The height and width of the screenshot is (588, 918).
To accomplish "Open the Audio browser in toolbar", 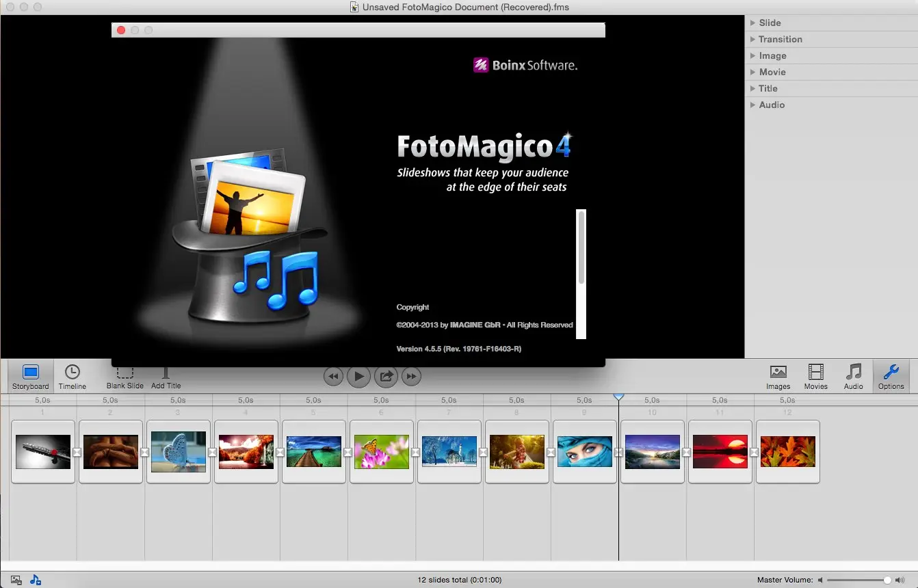I will [x=853, y=377].
